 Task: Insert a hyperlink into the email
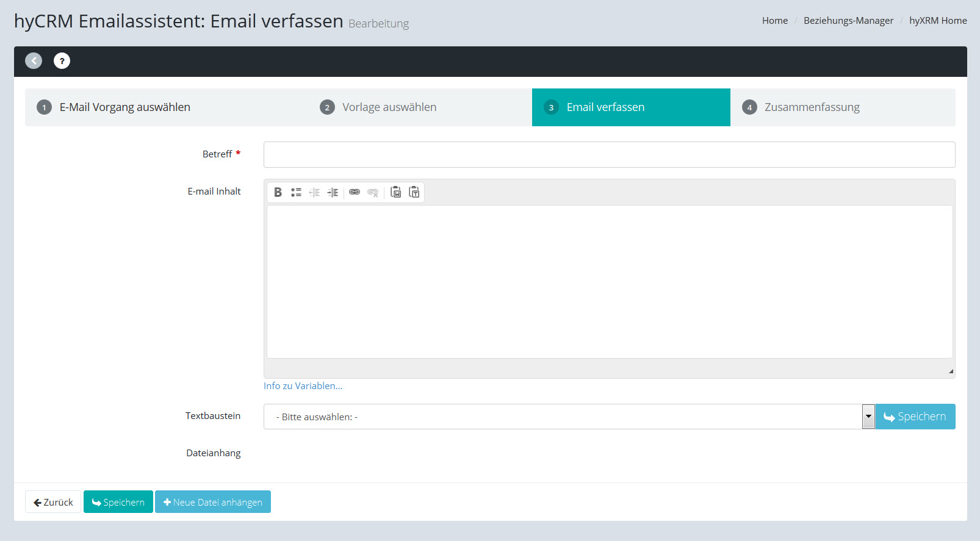(355, 192)
